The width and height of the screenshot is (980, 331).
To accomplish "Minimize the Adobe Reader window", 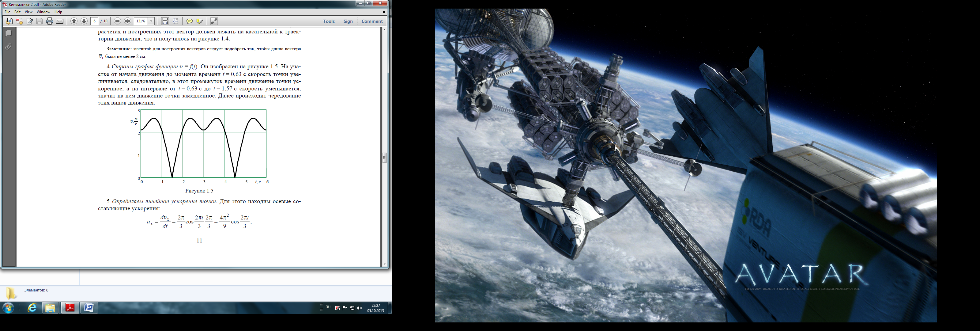I will pyautogui.click(x=360, y=3).
